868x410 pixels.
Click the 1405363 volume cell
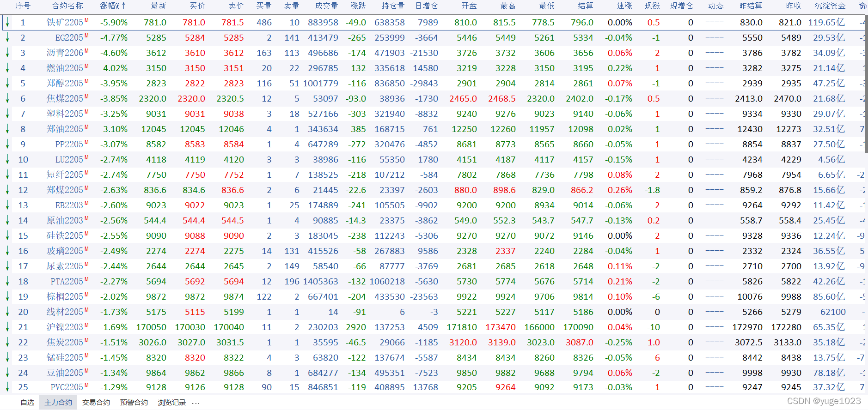point(321,281)
